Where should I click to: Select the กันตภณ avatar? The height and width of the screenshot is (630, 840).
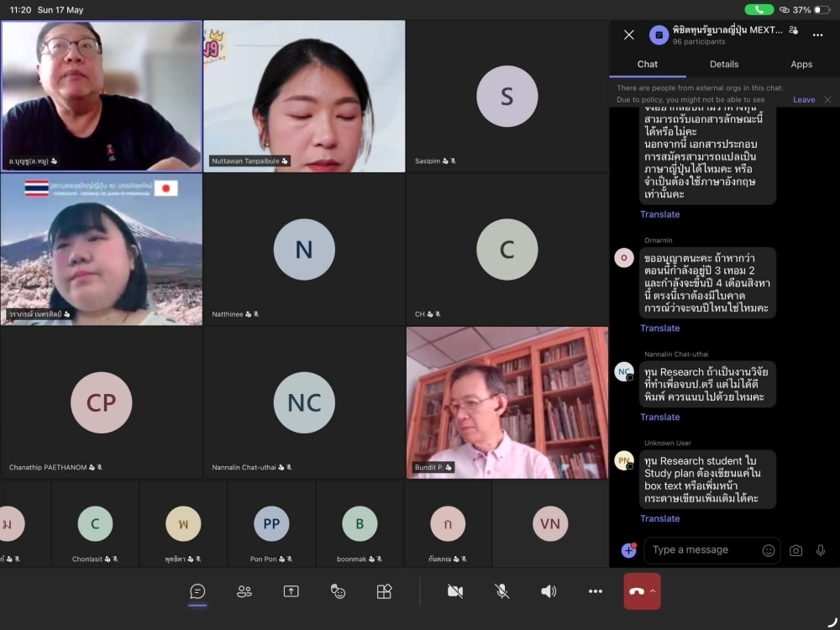point(448,523)
